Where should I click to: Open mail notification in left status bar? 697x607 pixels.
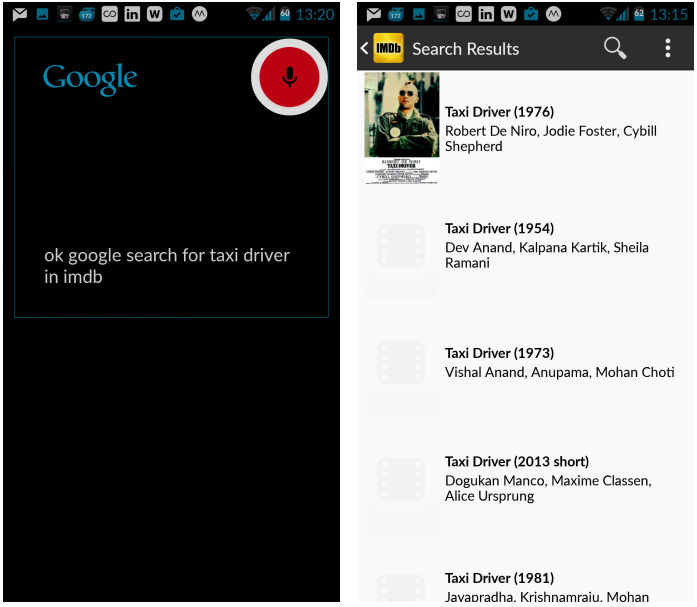point(20,15)
